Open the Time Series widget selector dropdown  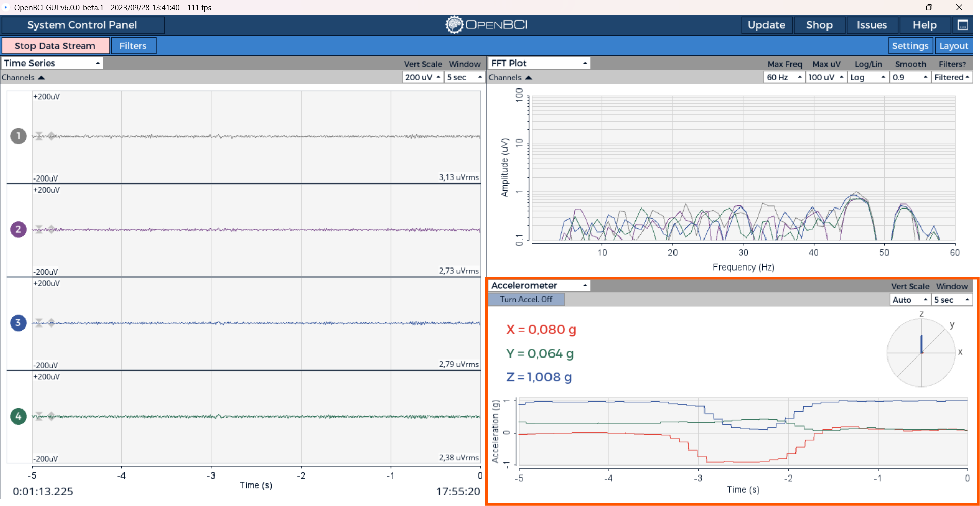click(x=52, y=63)
